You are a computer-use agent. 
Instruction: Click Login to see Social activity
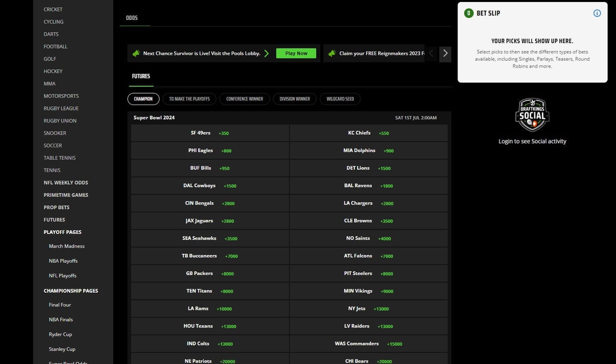click(x=532, y=141)
